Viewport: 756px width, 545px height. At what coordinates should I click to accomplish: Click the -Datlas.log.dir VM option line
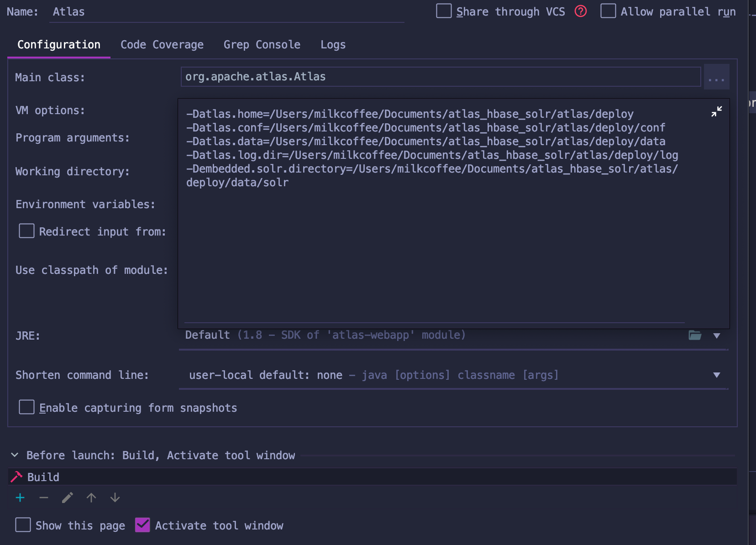(432, 155)
